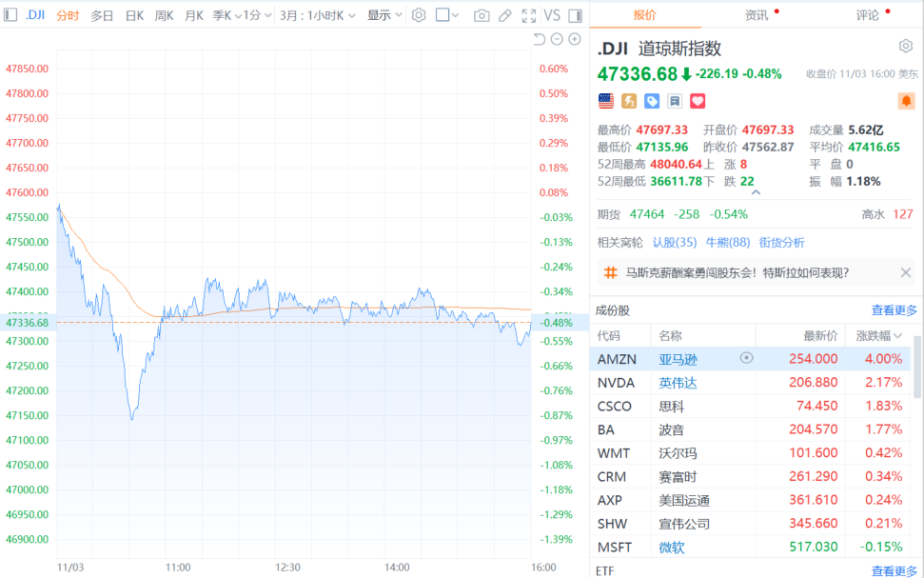Open 微软 stock link

pos(672,548)
